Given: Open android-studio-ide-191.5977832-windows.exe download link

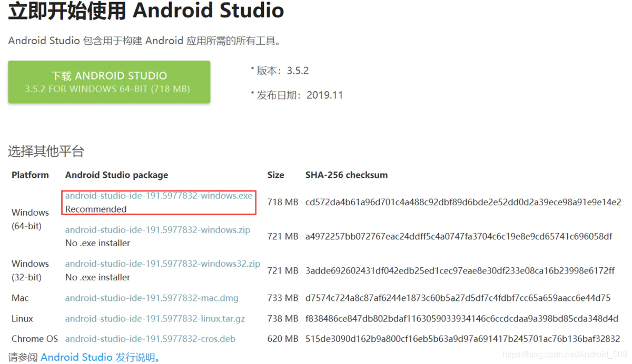Looking at the screenshot, I should pos(159,196).
